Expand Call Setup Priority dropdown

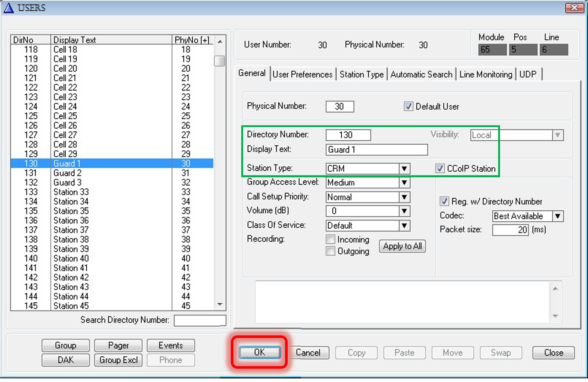coord(404,197)
